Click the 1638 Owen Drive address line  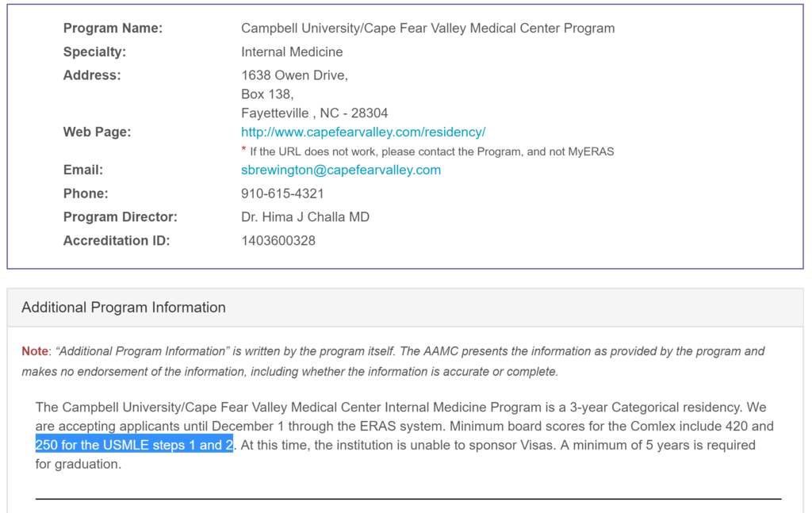294,75
